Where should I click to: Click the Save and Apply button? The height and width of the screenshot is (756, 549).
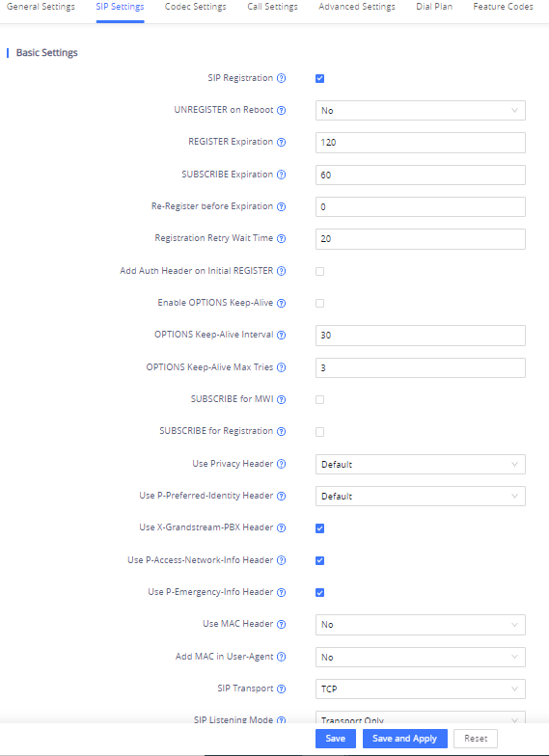point(405,739)
